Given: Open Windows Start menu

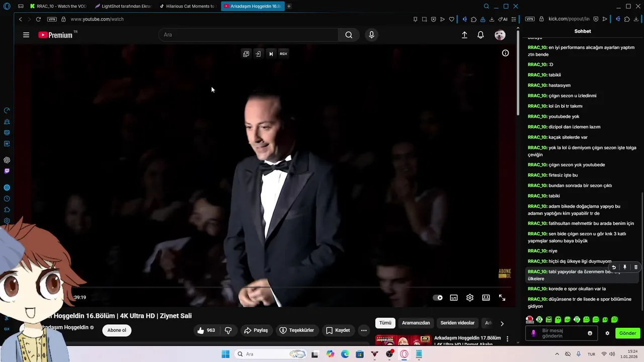Looking at the screenshot, I should point(225,354).
